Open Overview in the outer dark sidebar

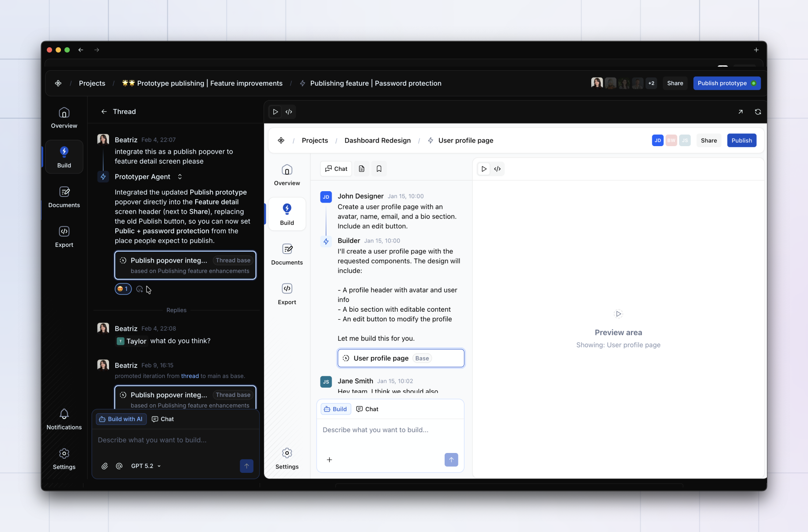pyautogui.click(x=64, y=118)
